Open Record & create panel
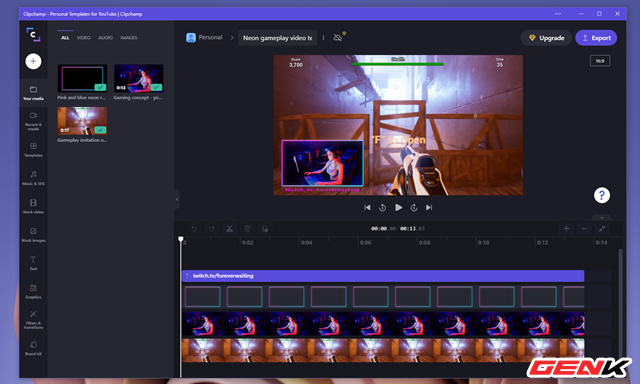 33,121
